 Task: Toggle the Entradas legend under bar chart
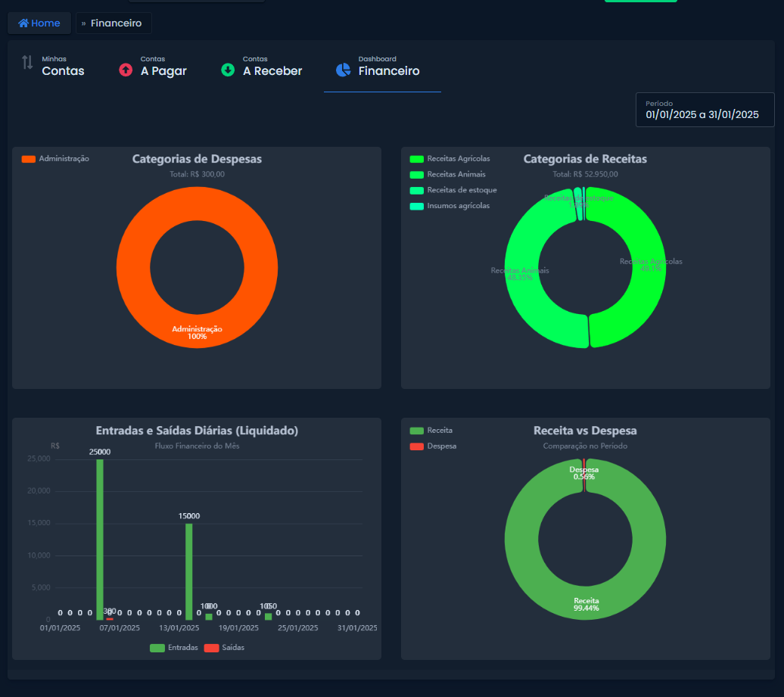pos(174,648)
